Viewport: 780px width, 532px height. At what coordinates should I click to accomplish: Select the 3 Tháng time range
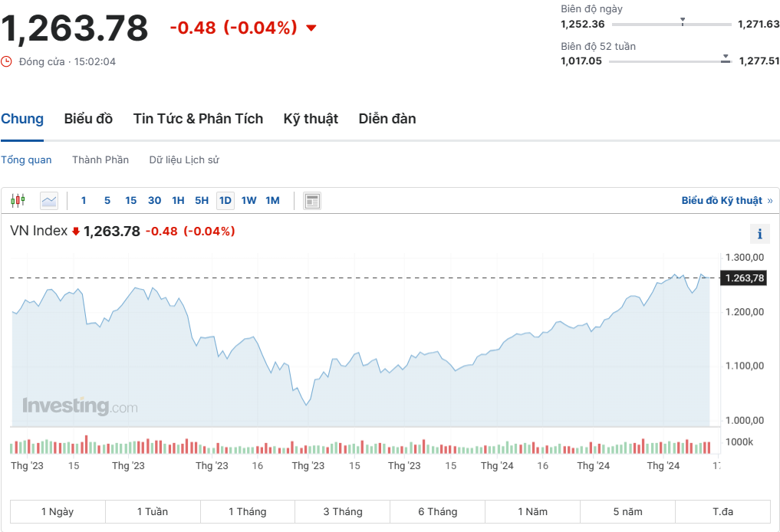(342, 511)
